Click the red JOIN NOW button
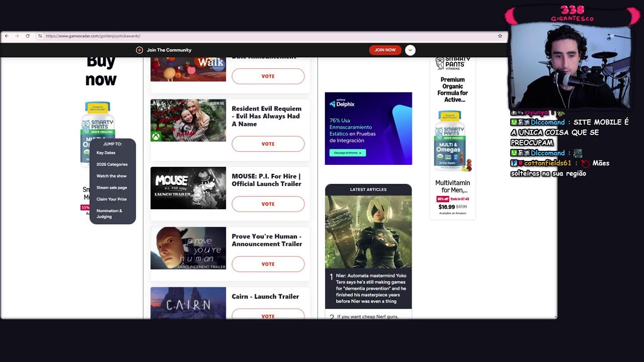Screen dimensions: 644x362 tap(385, 50)
